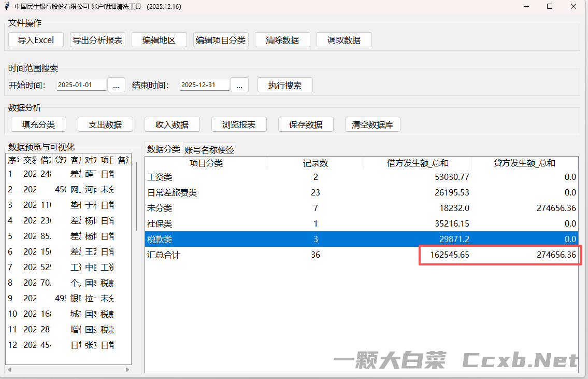The height and width of the screenshot is (379, 588).
Task: Switch to 账号名称便签 tab
Action: pos(209,150)
